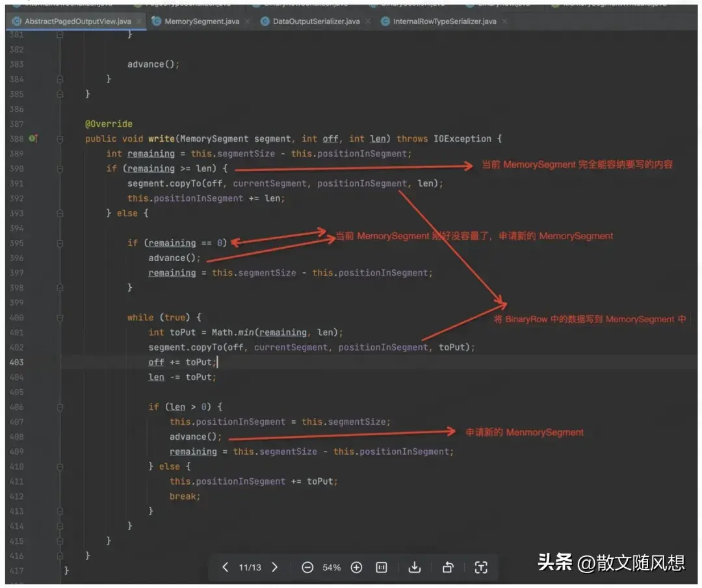Download the current image
This screenshot has height=588, width=702.
[415, 567]
